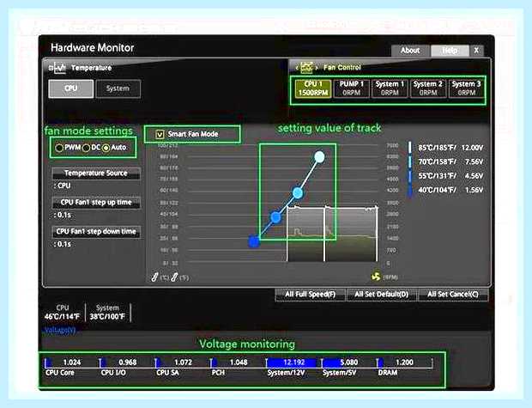Click the CPU 46°C/114°F reading
532x408 pixels.
point(62,312)
